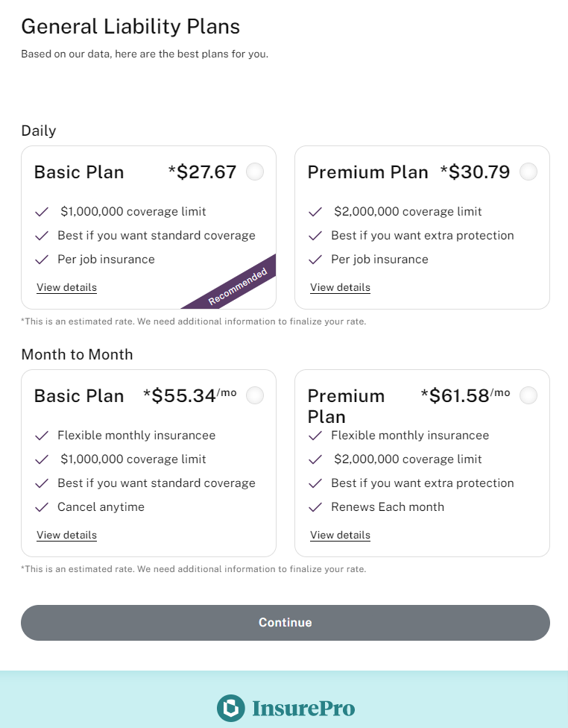This screenshot has width=568, height=728.
Task: Click checkmark beside Renews Each month
Action: tap(316, 507)
